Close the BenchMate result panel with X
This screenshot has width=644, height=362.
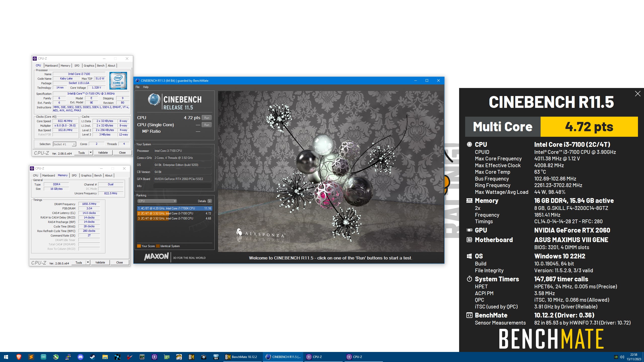point(637,94)
